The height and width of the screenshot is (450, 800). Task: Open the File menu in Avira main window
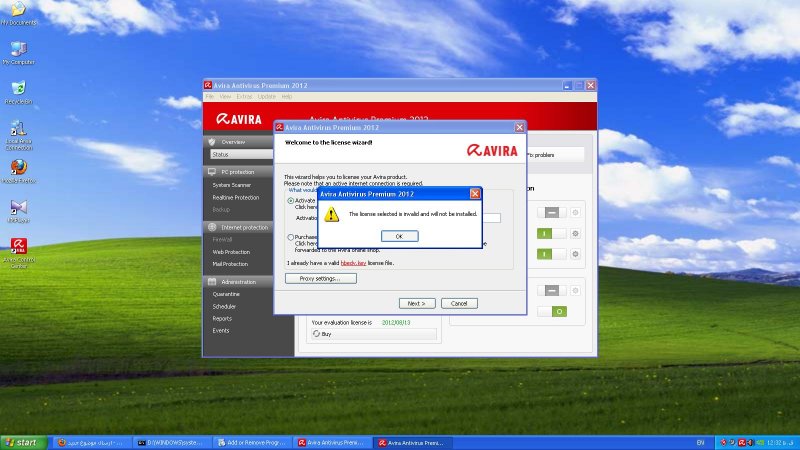pos(210,96)
